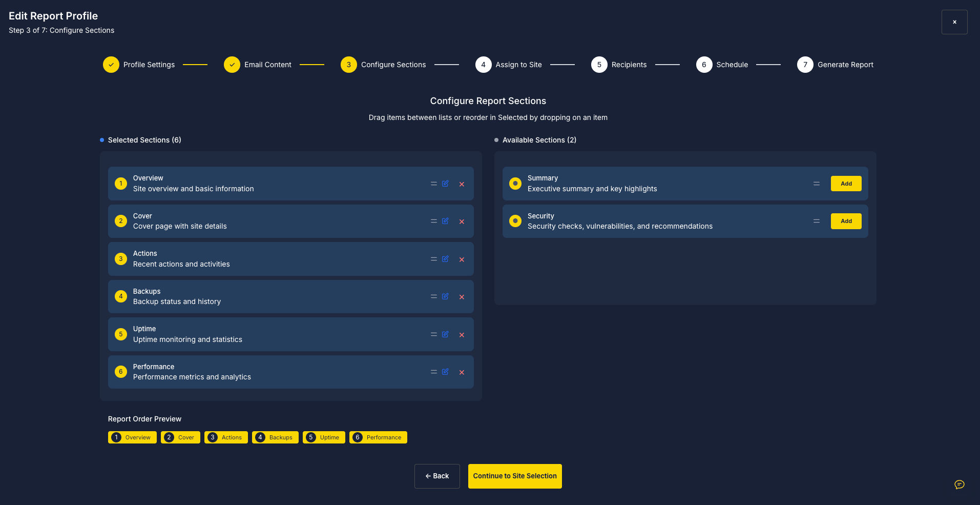
Task: Remove the Uptime section from selected list
Action: pos(462,335)
